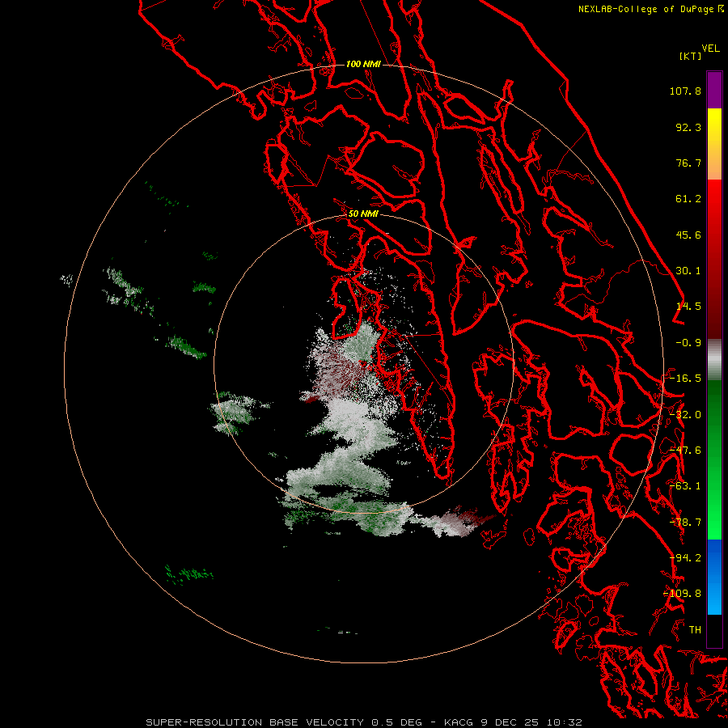Select the -0.9 legend value
The width and height of the screenshot is (728, 728).
tap(688, 343)
